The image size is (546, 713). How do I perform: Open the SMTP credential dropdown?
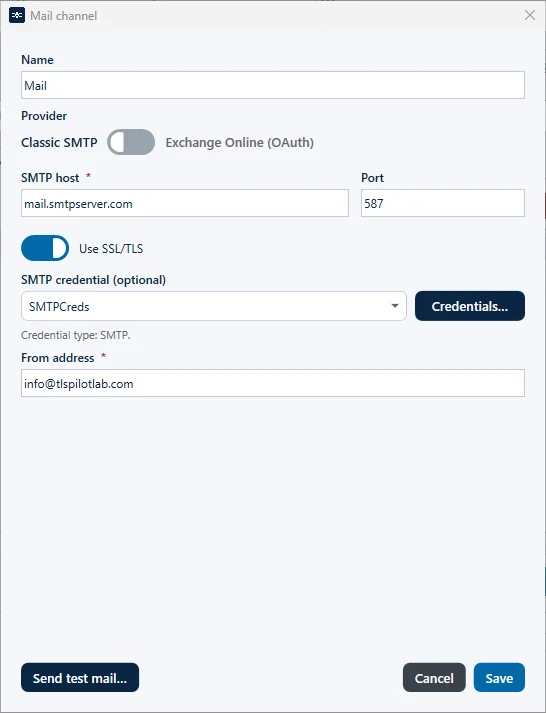pos(214,306)
